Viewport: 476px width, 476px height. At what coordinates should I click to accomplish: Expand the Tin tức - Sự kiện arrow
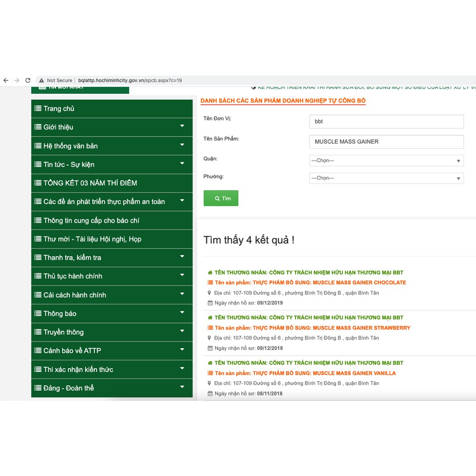click(x=182, y=163)
